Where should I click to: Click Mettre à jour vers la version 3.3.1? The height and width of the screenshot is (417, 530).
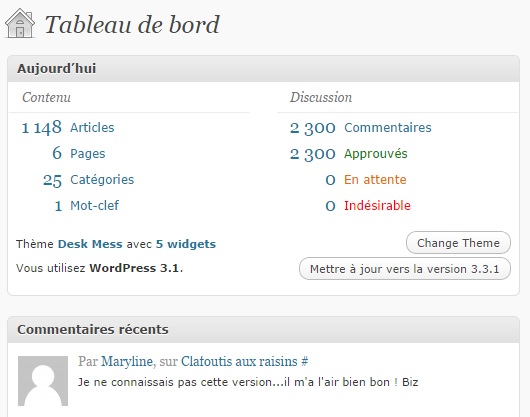tap(405, 269)
